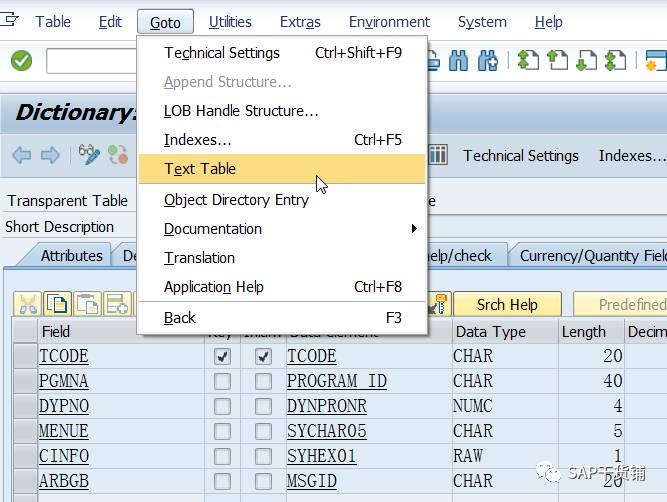Check the Key checkbox for CINFO
667x502 pixels.
pos(222,456)
